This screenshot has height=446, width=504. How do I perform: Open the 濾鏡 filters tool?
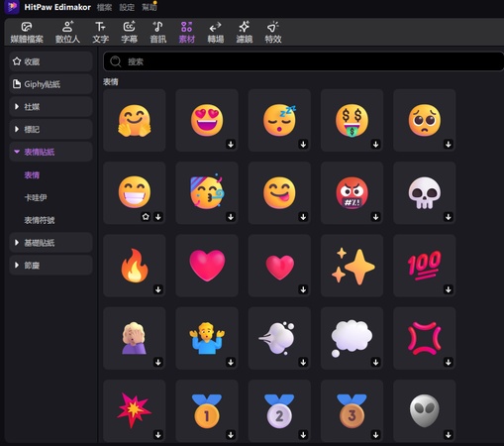tap(245, 33)
